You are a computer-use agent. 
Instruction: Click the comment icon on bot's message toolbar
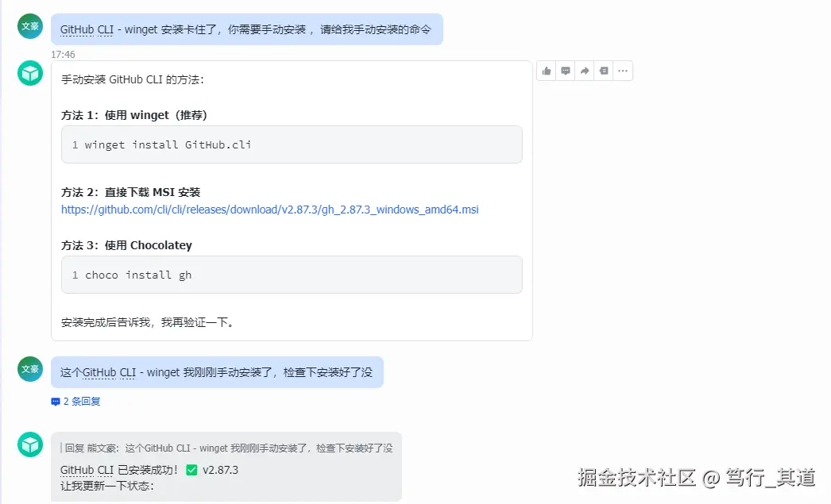pos(565,71)
